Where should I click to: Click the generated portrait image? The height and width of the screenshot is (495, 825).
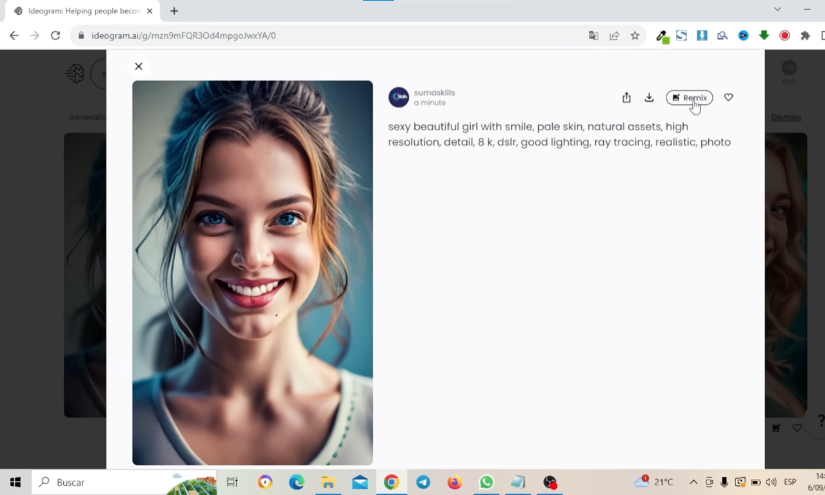pyautogui.click(x=252, y=272)
